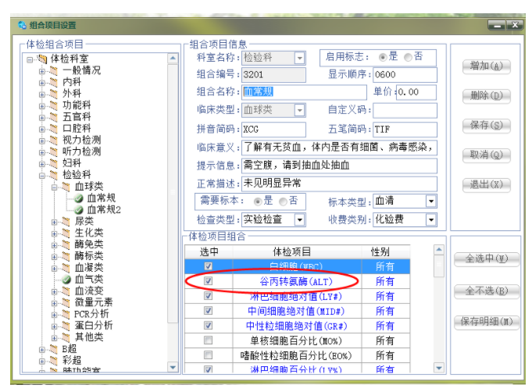Select the 微量元素 tree item
This screenshot has width=532, height=392.
[x=93, y=302]
